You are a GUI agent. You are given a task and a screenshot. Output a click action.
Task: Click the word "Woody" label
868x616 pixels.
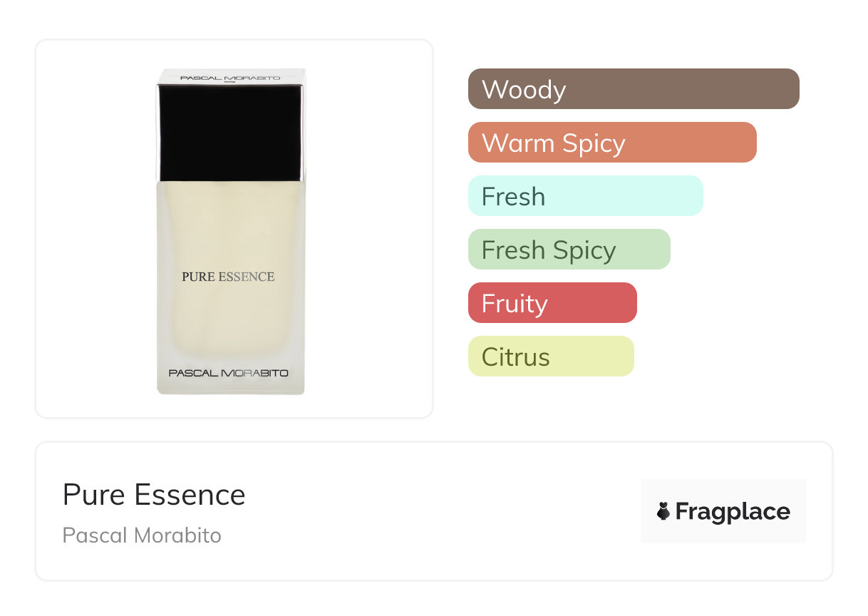(524, 90)
